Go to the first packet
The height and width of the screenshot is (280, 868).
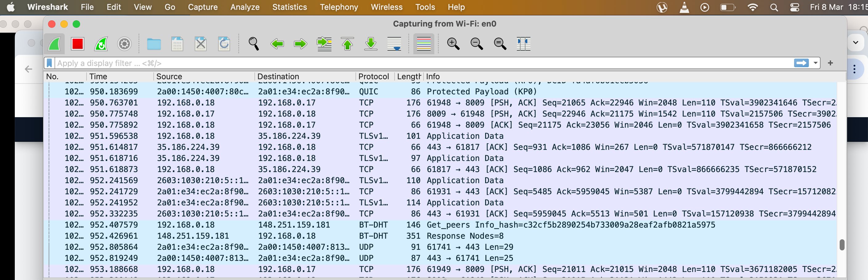pyautogui.click(x=347, y=44)
